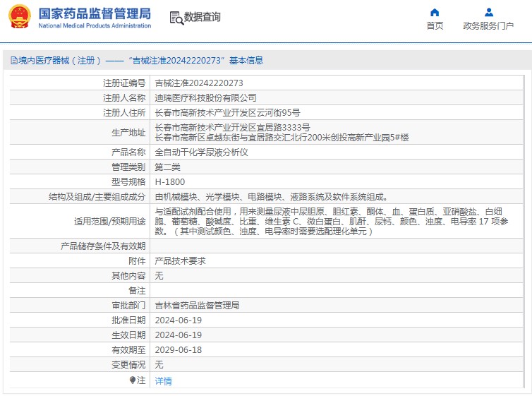The image size is (532, 396).
Task: Select registration number 吉械注准20242220273 value
Action: click(199, 83)
